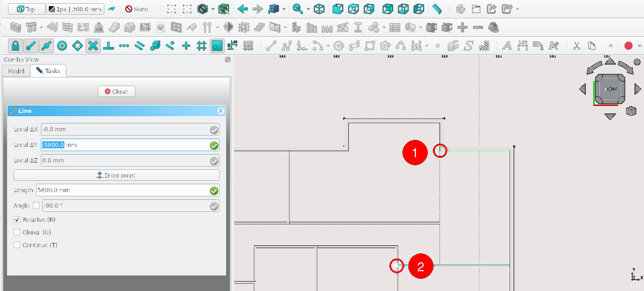Select the Arch Wall tool
Screen dimensions: 644x291
[x=16, y=27]
